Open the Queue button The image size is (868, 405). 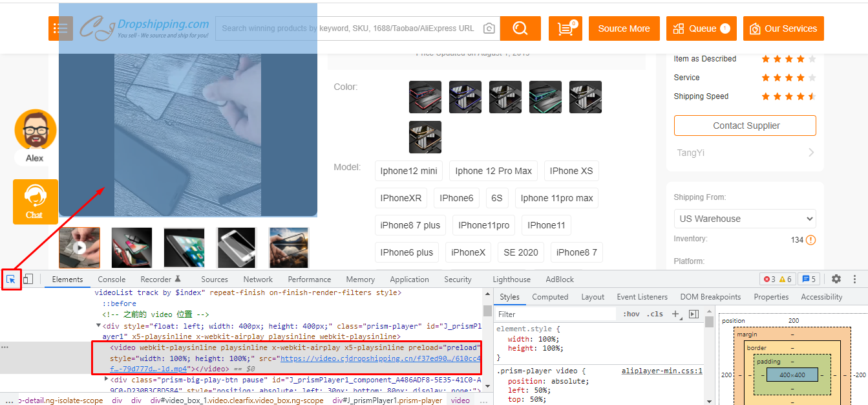click(x=702, y=28)
